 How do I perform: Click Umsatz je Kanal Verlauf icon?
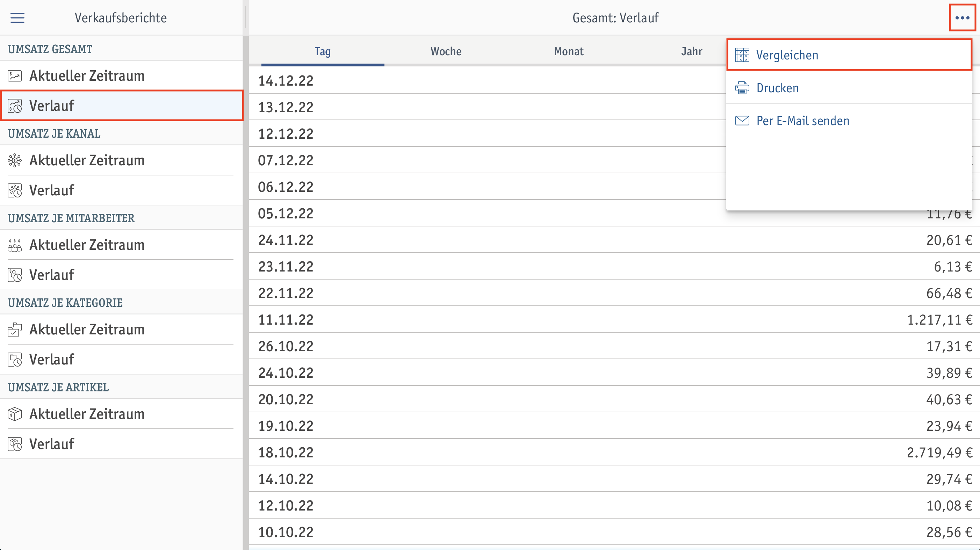(x=15, y=190)
